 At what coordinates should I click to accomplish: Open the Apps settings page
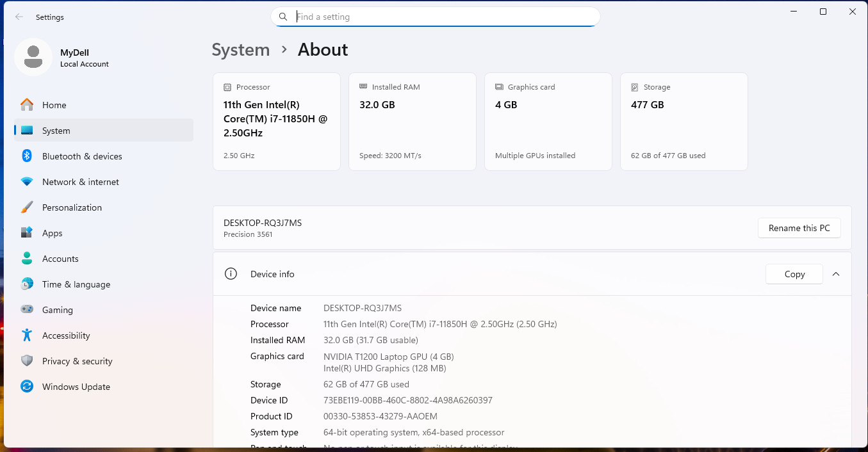pos(104,233)
